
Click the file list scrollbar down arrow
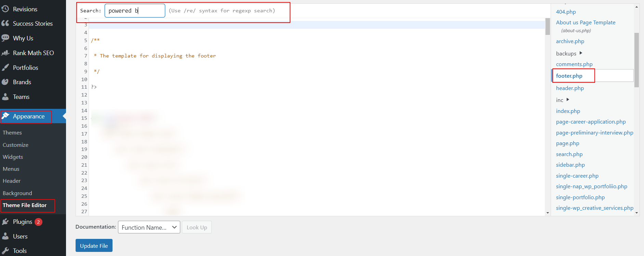[636, 213]
